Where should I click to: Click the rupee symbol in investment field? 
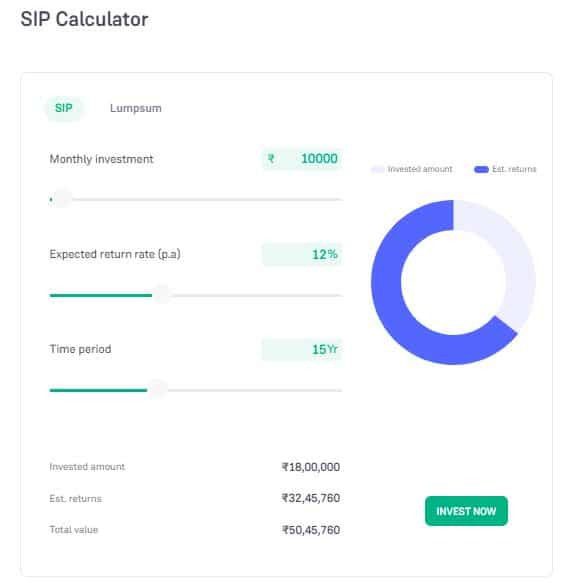pyautogui.click(x=271, y=159)
